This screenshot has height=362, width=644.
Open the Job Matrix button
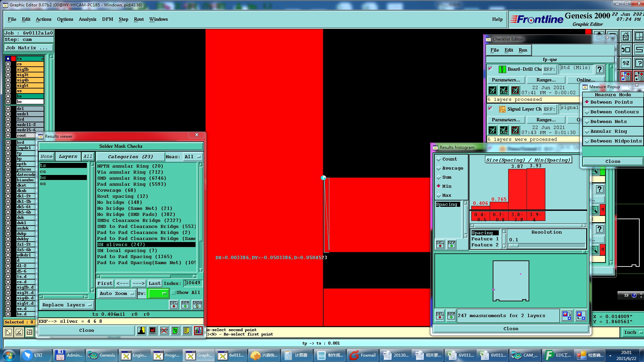click(29, 48)
